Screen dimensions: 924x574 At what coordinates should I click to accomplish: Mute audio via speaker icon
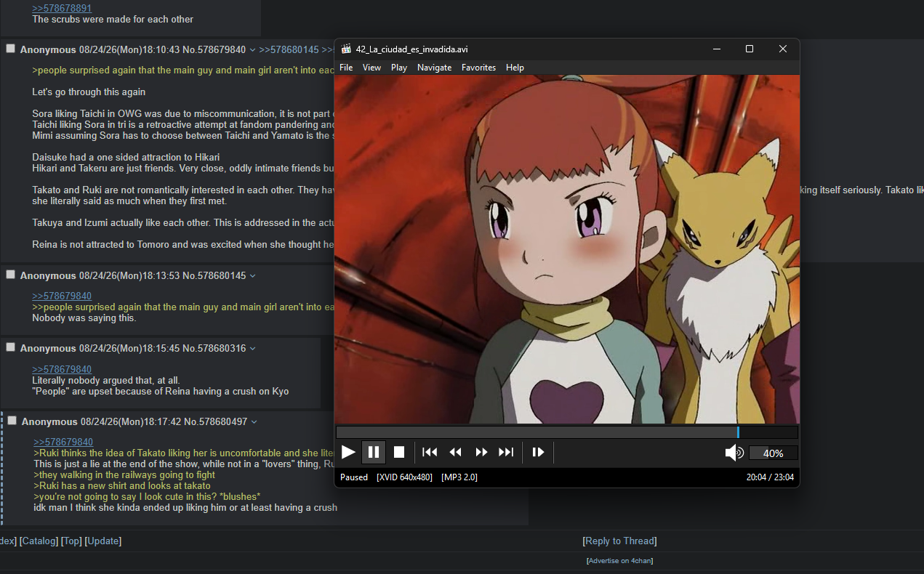tap(734, 453)
